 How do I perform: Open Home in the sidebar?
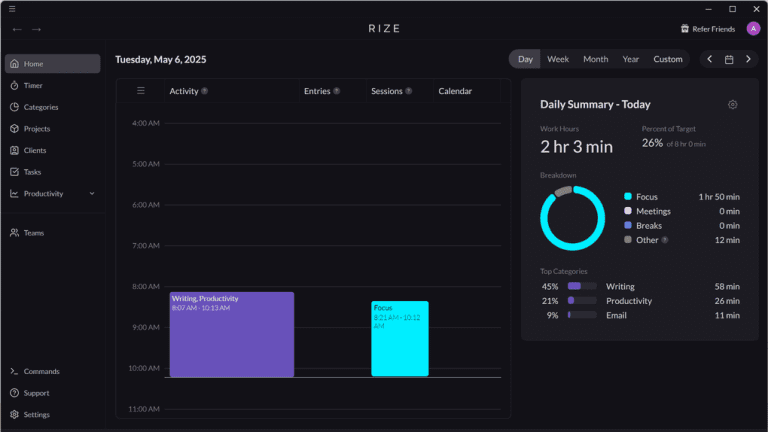(52, 64)
